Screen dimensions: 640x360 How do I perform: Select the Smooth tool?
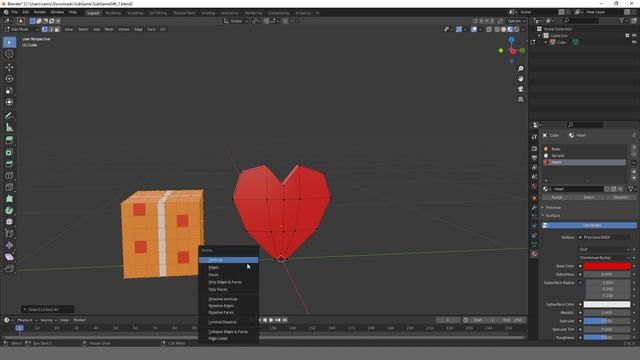coord(9,222)
